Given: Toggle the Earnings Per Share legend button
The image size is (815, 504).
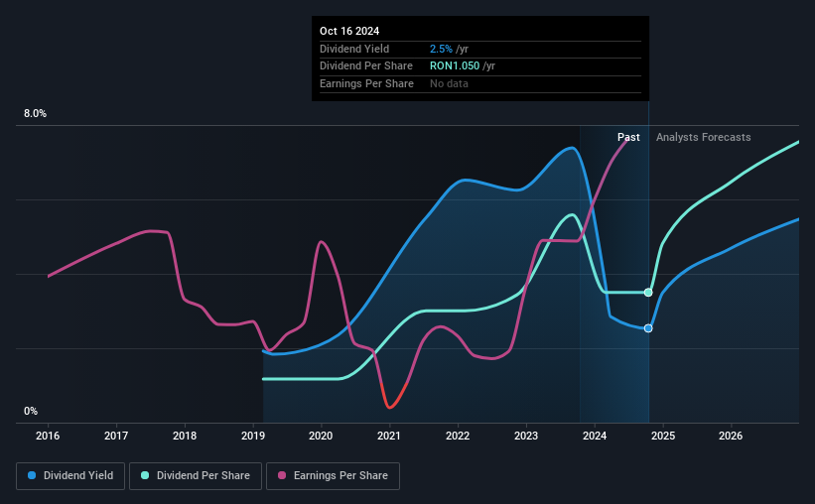Looking at the screenshot, I should pos(333,476).
